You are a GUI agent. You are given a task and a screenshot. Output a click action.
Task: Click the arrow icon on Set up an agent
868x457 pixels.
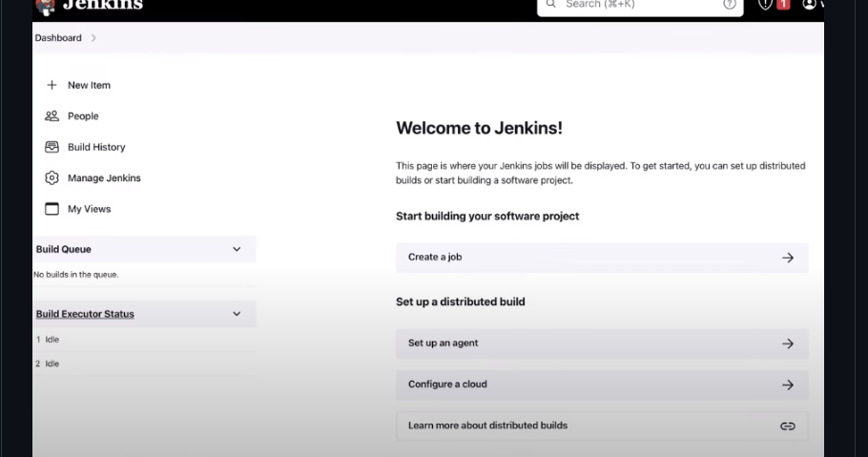click(788, 343)
